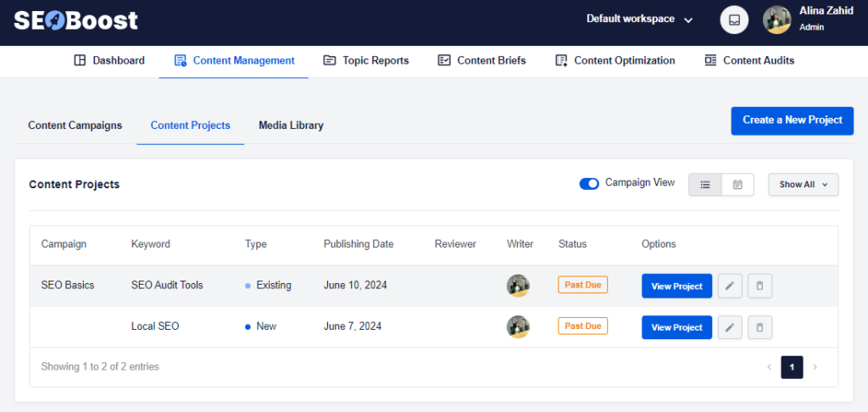Switch to calendar view layout
Screen dimensions: 868x412
pyautogui.click(x=737, y=185)
